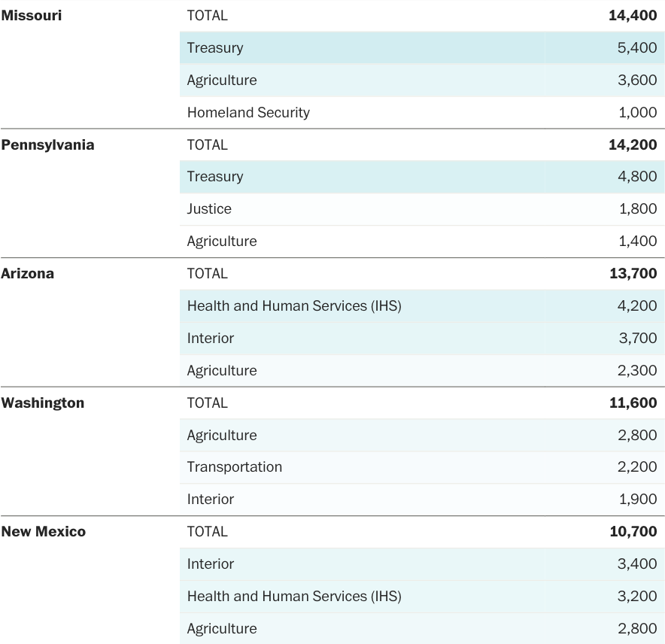
Task: Select Pennsylvania's total value 14,200
Action: 633,144
